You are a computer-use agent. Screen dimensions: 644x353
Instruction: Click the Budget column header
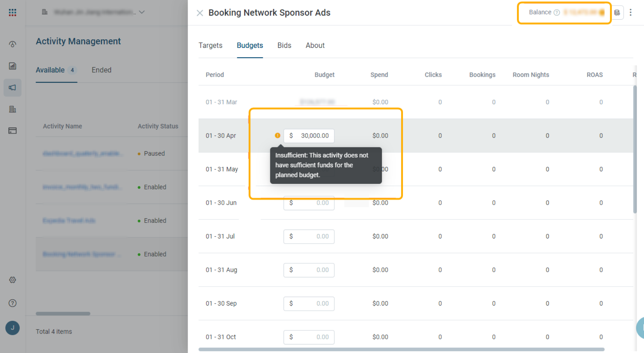click(324, 75)
